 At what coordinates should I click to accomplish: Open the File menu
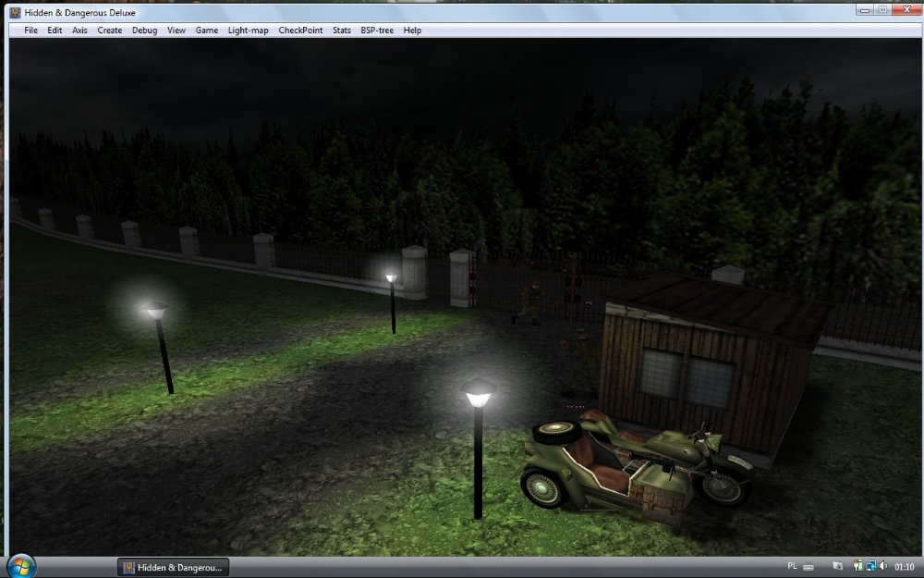click(x=30, y=31)
